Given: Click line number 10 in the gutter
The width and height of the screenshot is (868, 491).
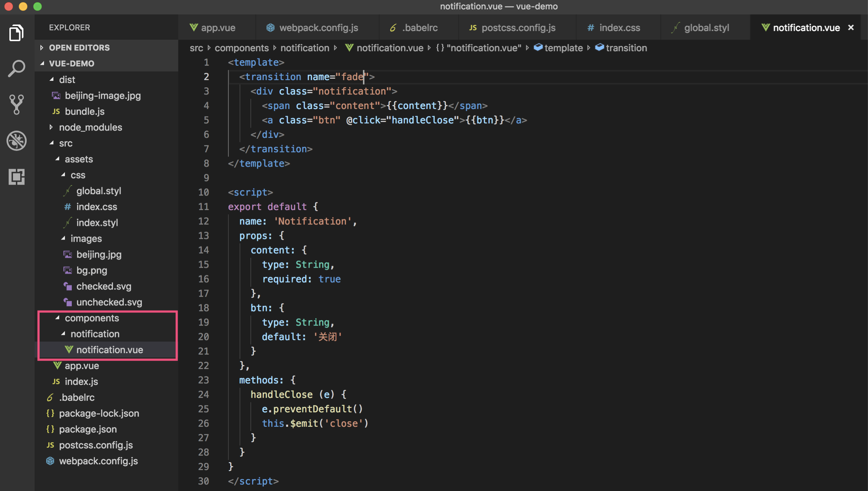Looking at the screenshot, I should pos(203,192).
